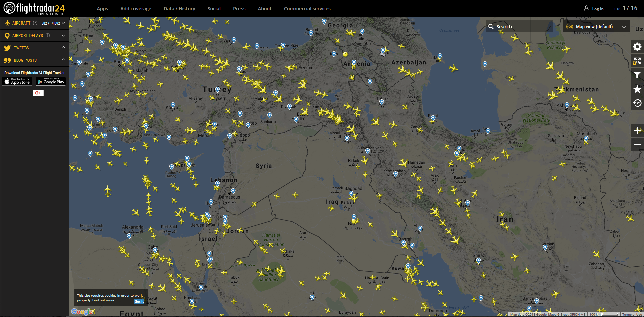The image size is (644, 317).
Task: Select the airport pin at Batumi
Action: (x=311, y=33)
